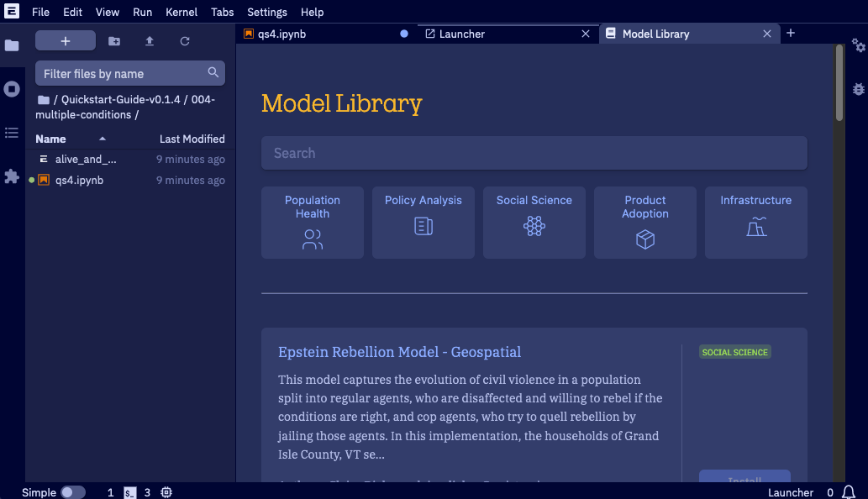Add a new tab with plus icon
The image size is (868, 499).
click(791, 34)
